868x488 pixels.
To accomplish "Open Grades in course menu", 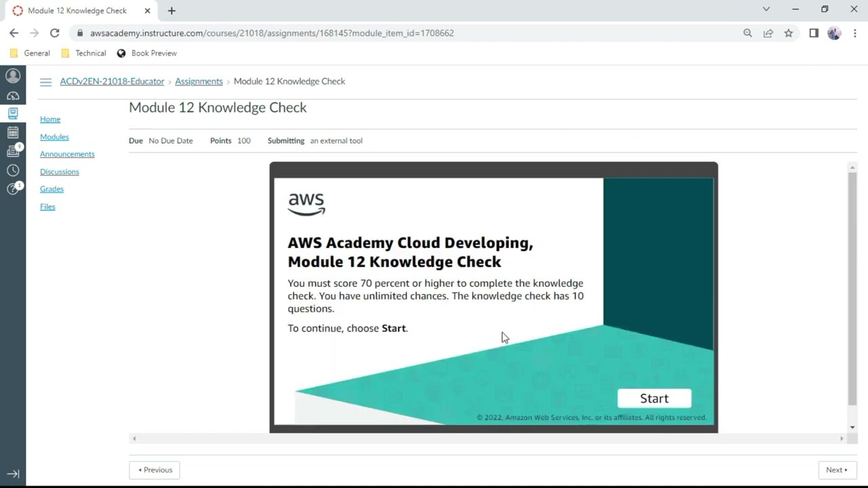I will coord(52,189).
